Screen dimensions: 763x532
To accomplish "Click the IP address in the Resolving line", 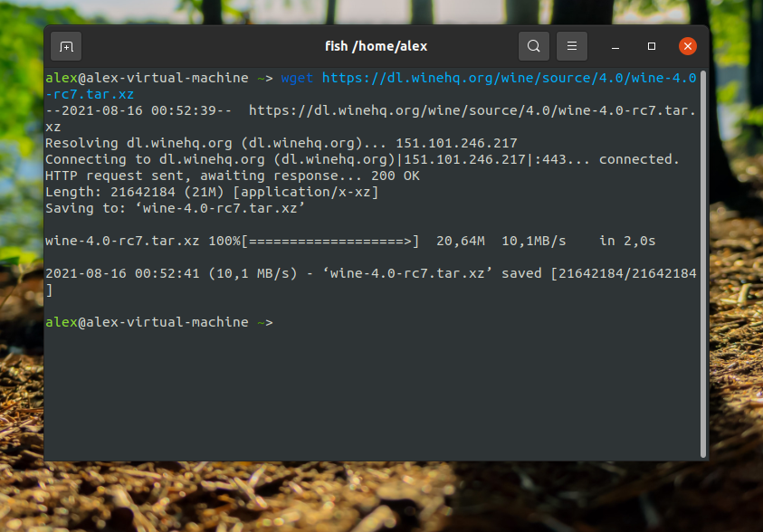I will pyautogui.click(x=468, y=143).
